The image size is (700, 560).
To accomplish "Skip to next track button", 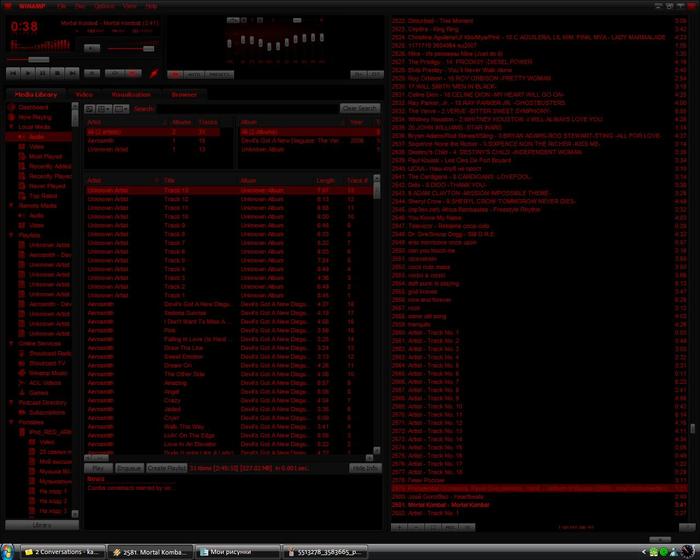I will click(72, 73).
